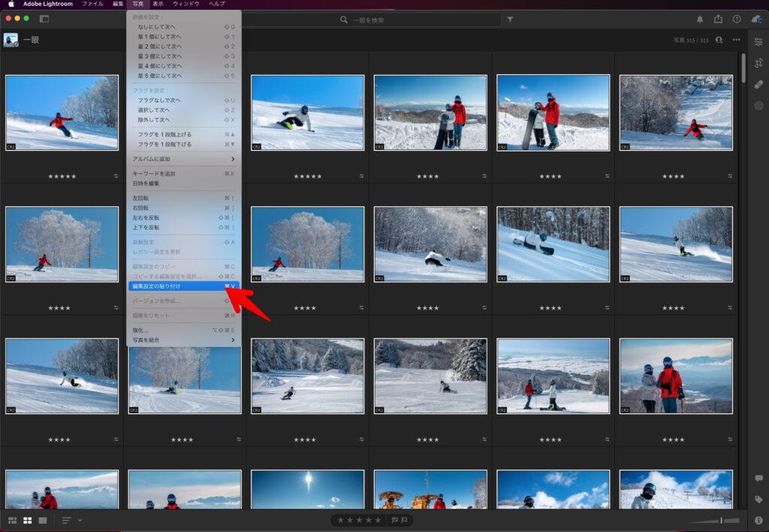
Task: Open the Masking tool icon
Action: 758,105
